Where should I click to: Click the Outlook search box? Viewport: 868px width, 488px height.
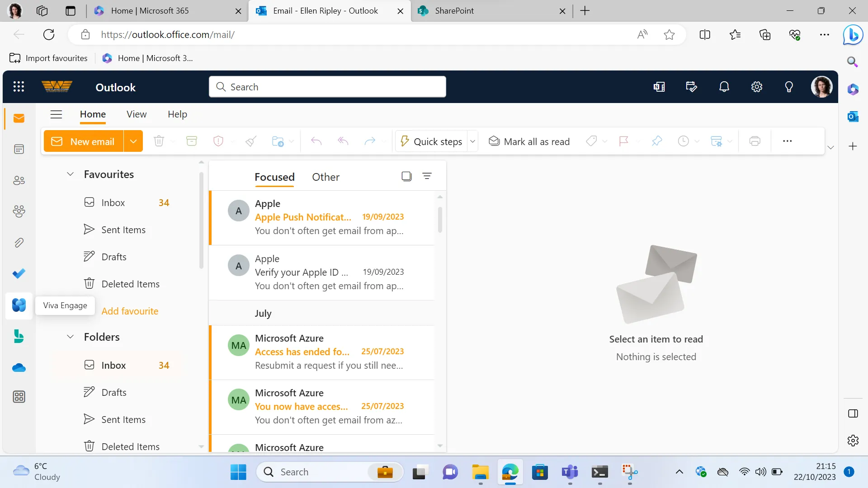327,87
